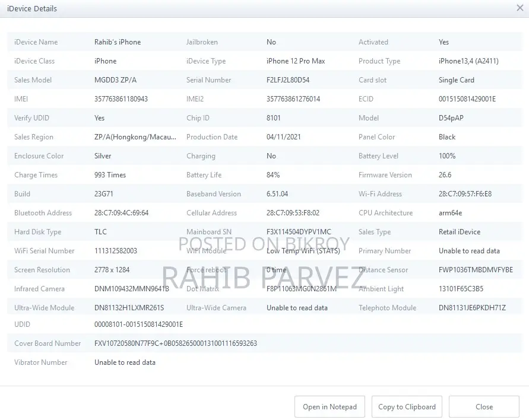Click the Hard Disk Type value TLC
Image resolution: width=529 pixels, height=420 pixels.
pyautogui.click(x=100, y=232)
